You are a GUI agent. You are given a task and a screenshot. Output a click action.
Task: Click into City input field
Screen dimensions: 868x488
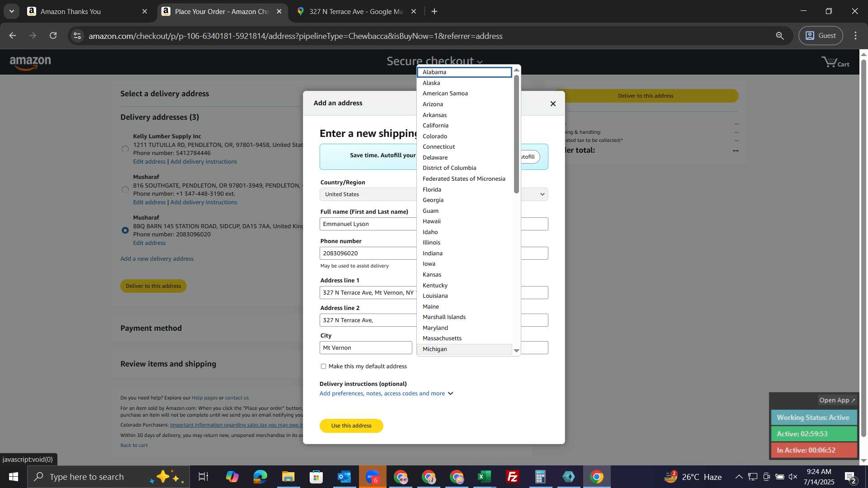click(366, 347)
